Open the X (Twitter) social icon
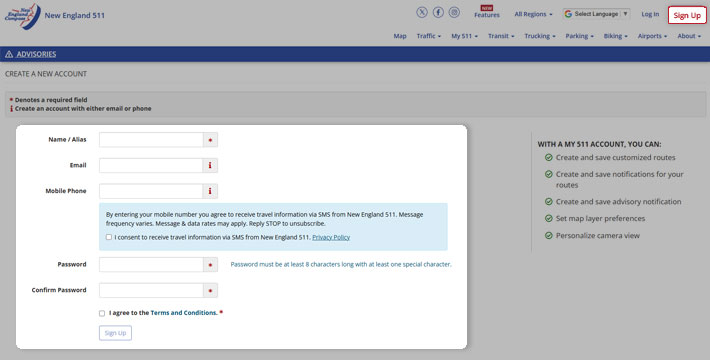Screen dimensions: 710x360 tap(422, 13)
